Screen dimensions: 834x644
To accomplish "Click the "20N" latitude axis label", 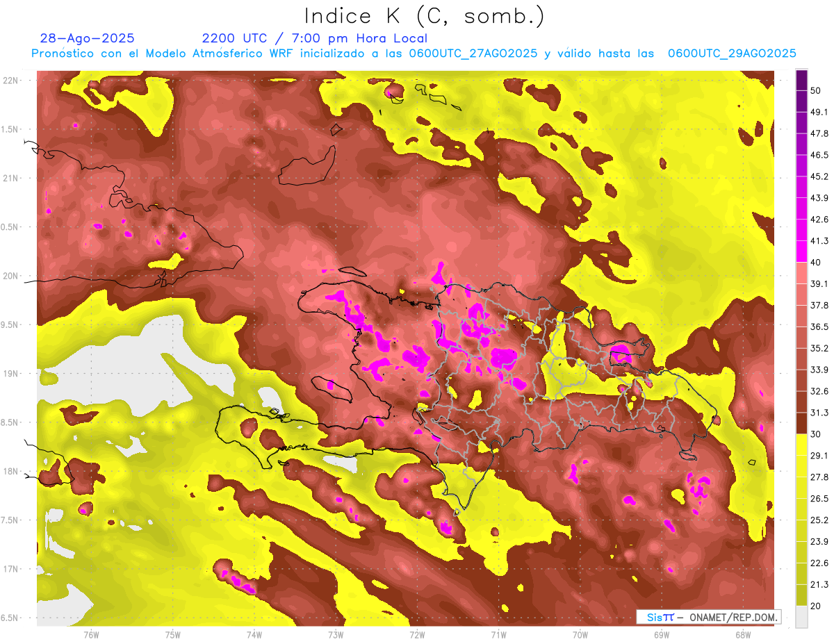I will pos(10,276).
